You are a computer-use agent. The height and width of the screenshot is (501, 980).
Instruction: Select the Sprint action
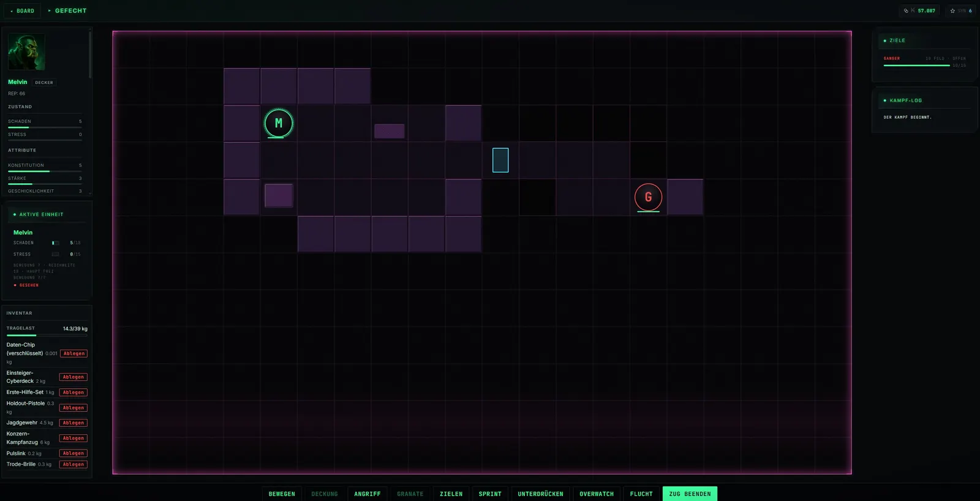(x=490, y=494)
